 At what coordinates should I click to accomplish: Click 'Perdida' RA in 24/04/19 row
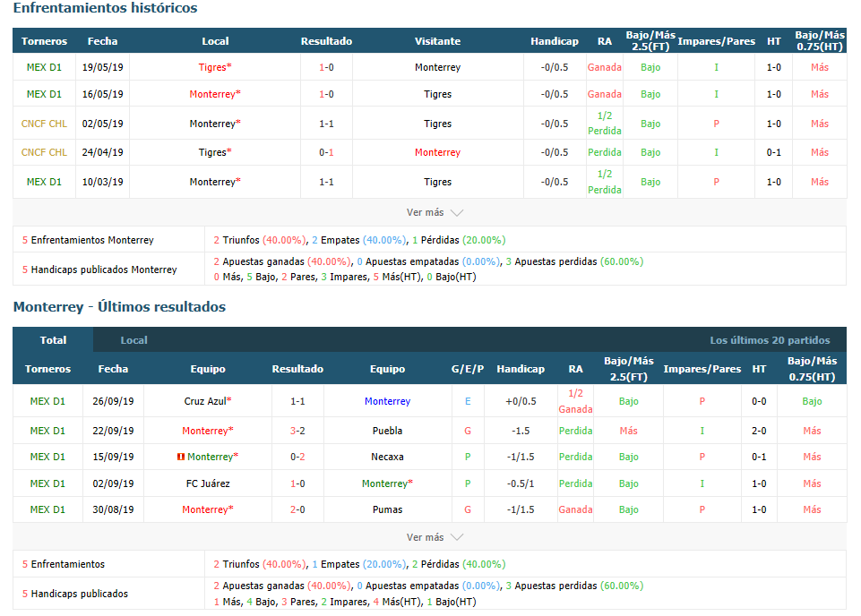click(605, 152)
